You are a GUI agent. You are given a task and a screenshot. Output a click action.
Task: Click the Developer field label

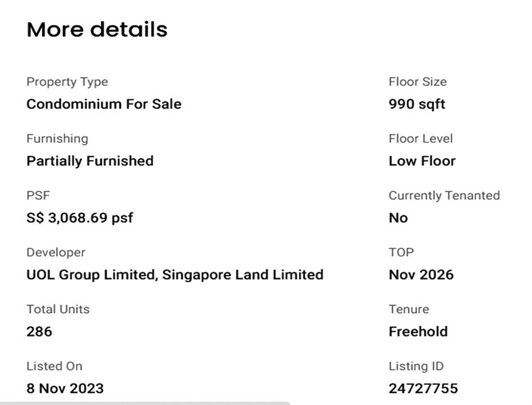click(x=56, y=252)
